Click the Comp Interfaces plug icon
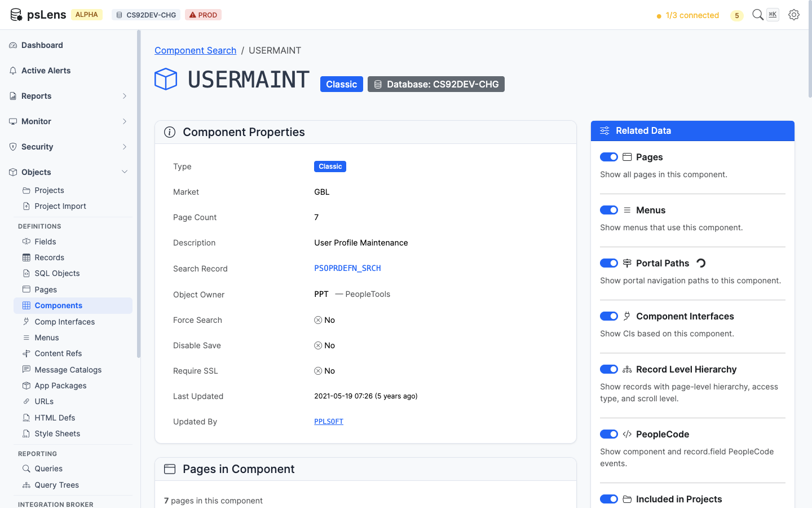This screenshot has width=812, height=508. 27,322
